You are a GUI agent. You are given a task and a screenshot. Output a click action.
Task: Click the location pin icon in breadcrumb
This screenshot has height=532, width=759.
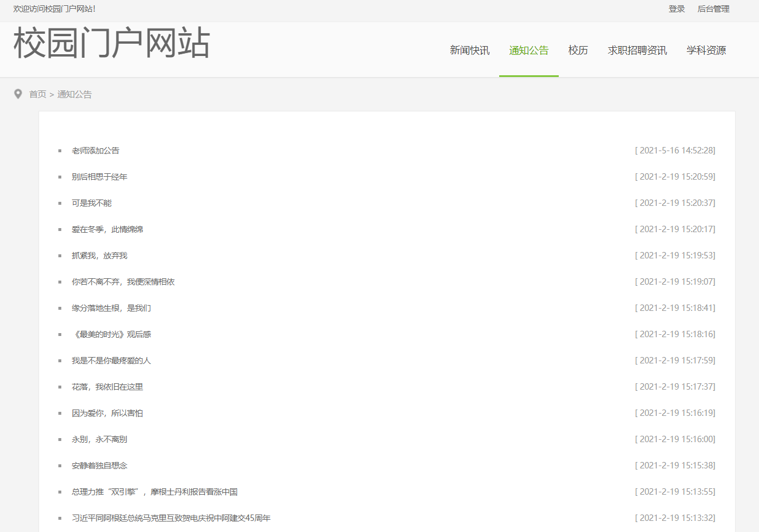[x=18, y=94]
